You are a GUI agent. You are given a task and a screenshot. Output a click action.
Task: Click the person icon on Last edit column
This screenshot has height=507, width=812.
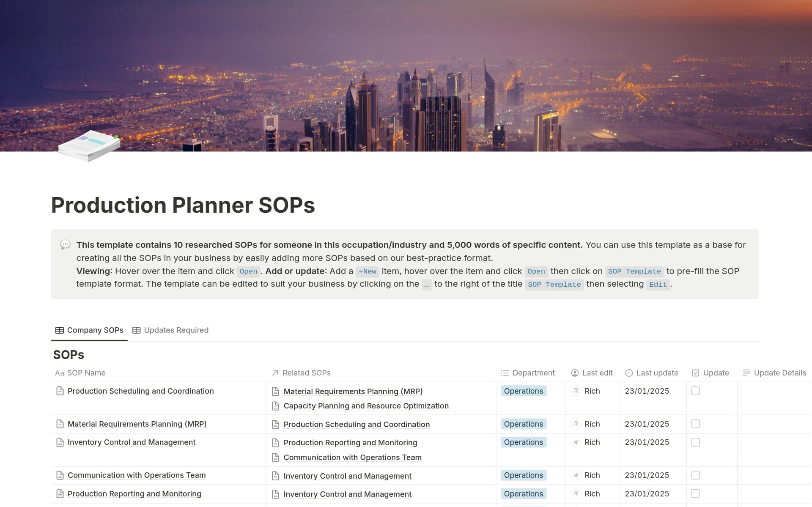(x=575, y=373)
